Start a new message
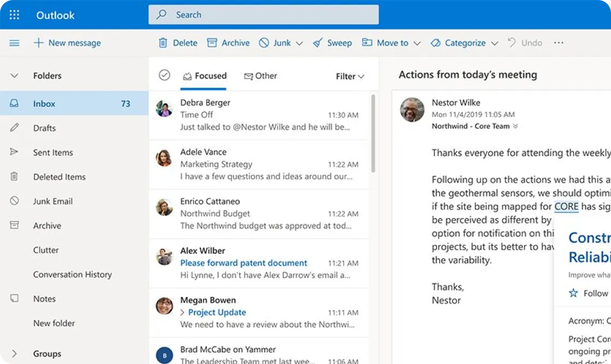Image resolution: width=611 pixels, height=364 pixels. click(x=67, y=43)
